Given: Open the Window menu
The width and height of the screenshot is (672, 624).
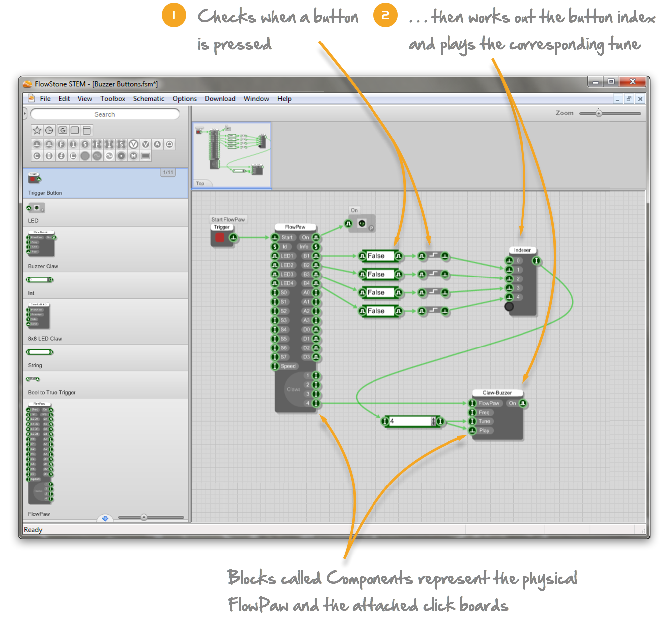Looking at the screenshot, I should (256, 99).
